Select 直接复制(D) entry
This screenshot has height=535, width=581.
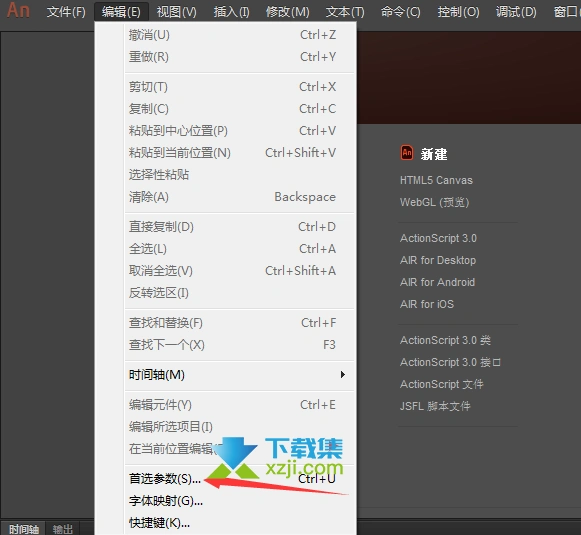(x=239, y=227)
